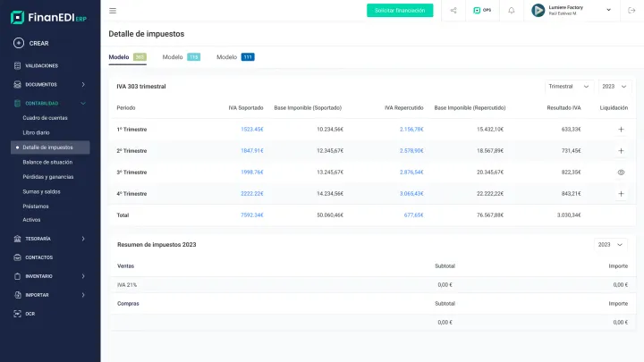Switch to the Modelo 115 tab
The image size is (644, 362).
[181, 57]
